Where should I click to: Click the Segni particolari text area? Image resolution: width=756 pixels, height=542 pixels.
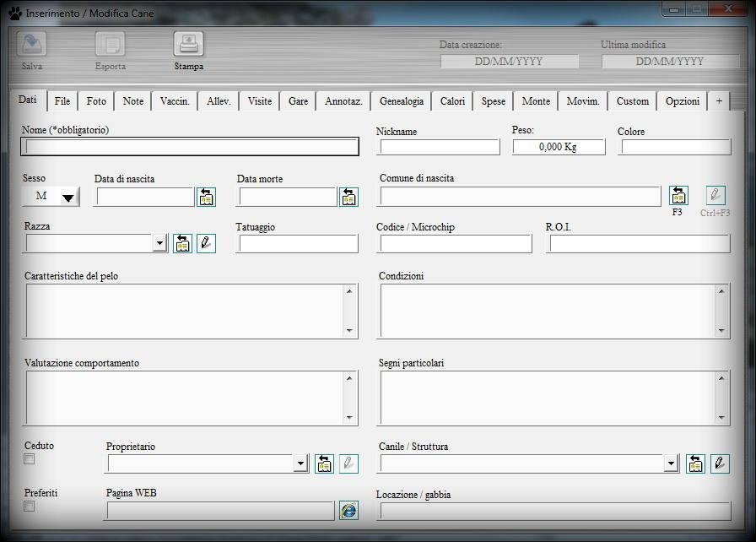point(554,398)
